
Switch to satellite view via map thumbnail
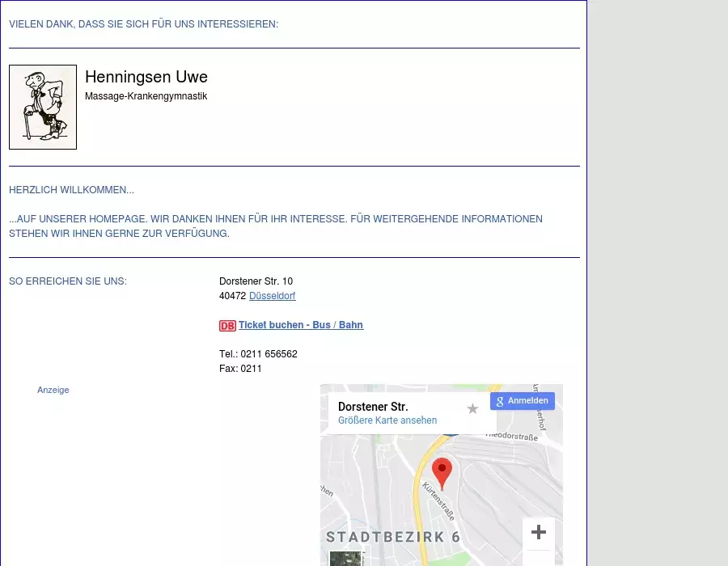346,559
